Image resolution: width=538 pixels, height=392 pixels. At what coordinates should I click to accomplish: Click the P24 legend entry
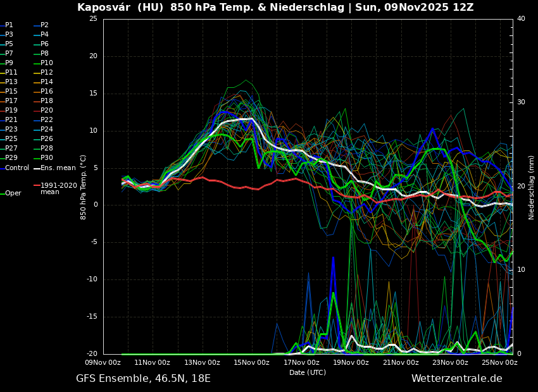tap(46, 130)
